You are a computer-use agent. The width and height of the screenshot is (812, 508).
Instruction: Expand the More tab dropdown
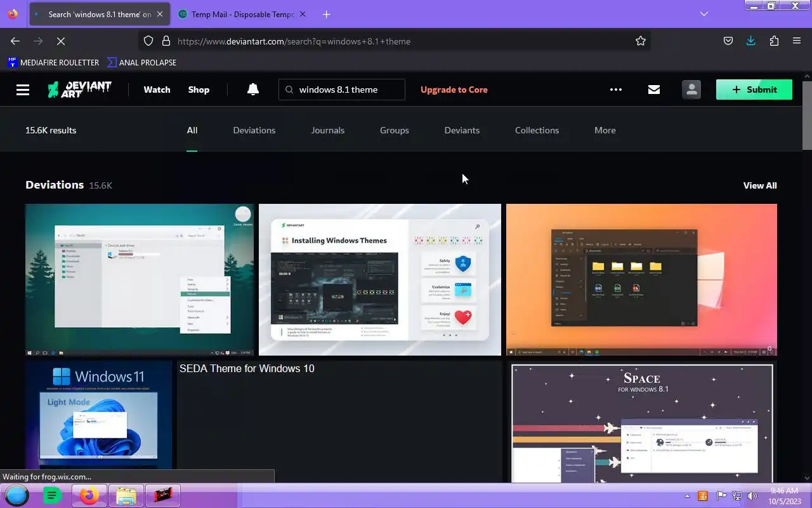click(605, 130)
